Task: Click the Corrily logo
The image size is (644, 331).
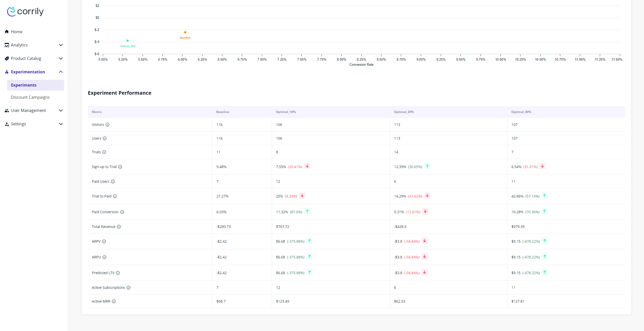Action: (x=25, y=11)
